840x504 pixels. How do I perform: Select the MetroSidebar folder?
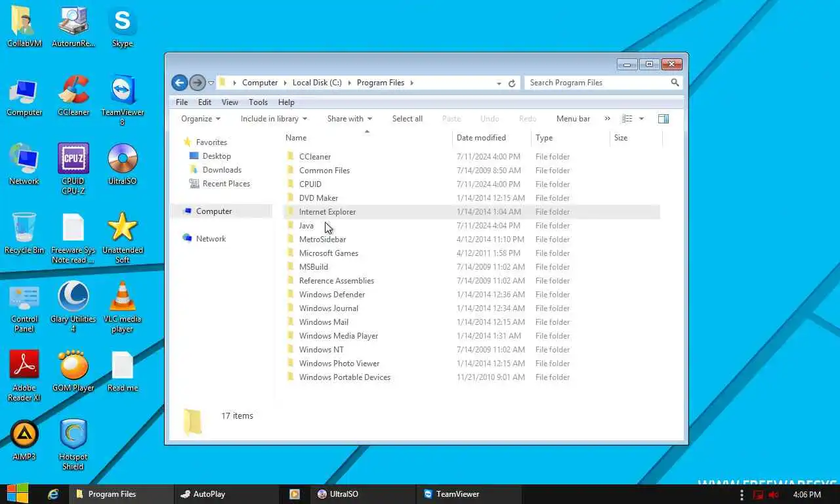pos(322,240)
